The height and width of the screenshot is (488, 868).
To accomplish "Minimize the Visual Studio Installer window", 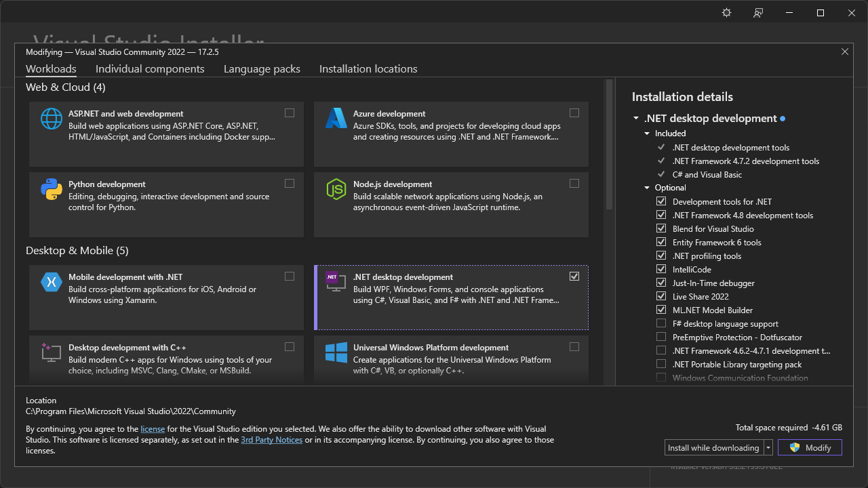I will (789, 13).
